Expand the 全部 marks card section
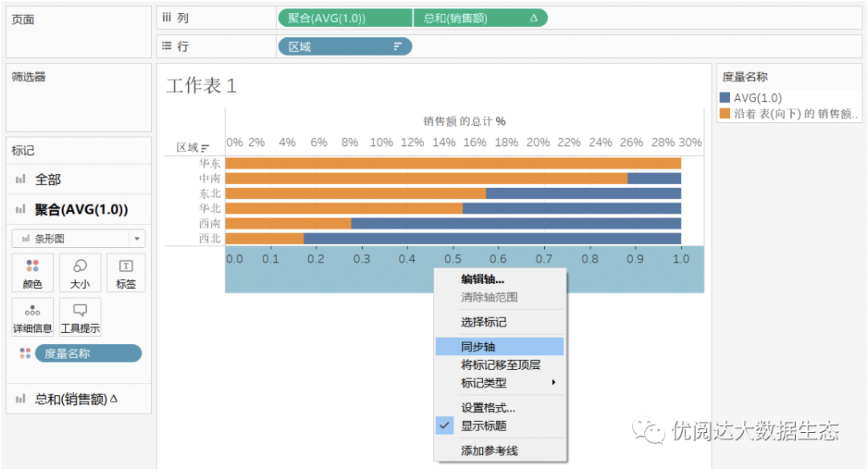The width and height of the screenshot is (868, 472). tap(47, 180)
